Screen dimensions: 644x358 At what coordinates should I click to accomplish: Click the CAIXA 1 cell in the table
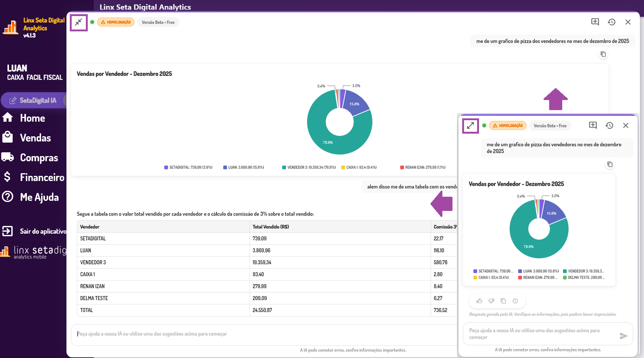(163, 274)
